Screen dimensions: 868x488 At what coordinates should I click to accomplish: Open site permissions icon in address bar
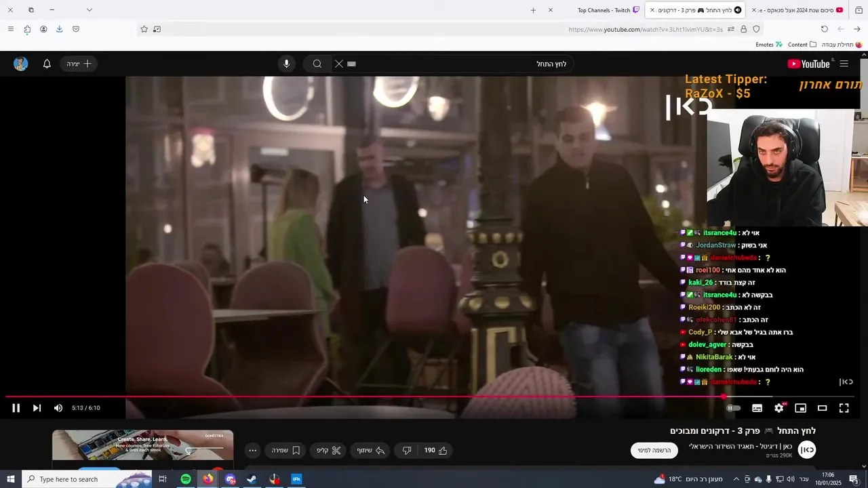click(730, 29)
